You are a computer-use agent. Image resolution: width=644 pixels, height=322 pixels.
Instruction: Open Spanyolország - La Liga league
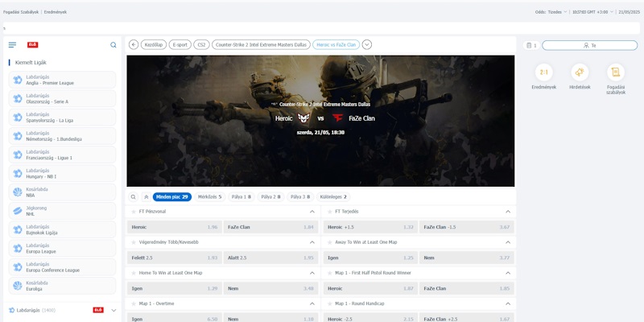pos(63,117)
